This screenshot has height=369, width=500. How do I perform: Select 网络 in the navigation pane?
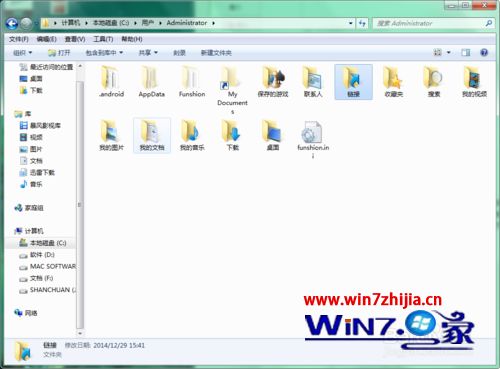point(26,313)
